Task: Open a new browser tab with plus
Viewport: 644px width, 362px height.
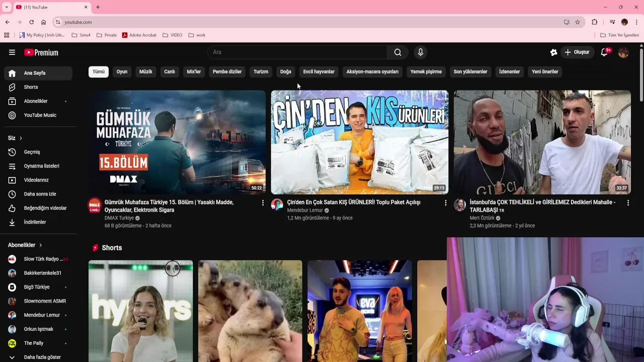Action: (x=98, y=7)
